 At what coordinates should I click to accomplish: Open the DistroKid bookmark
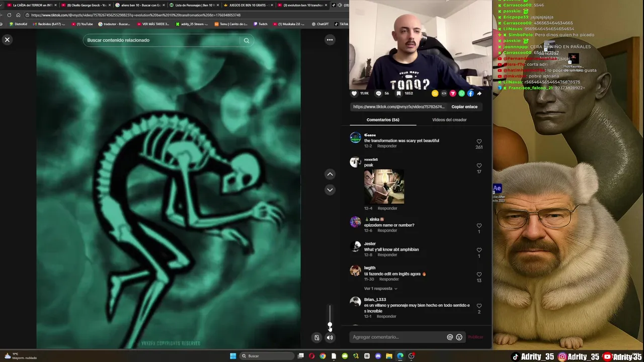coord(18,24)
